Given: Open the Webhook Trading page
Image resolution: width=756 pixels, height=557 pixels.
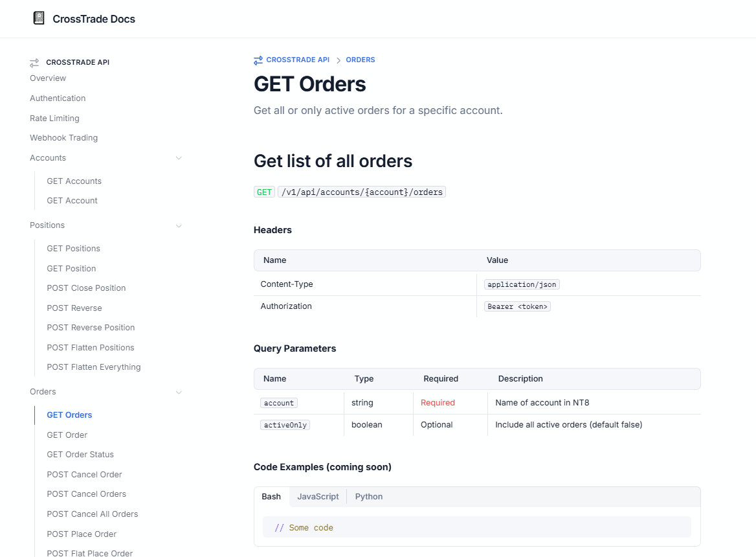Looking at the screenshot, I should (63, 137).
